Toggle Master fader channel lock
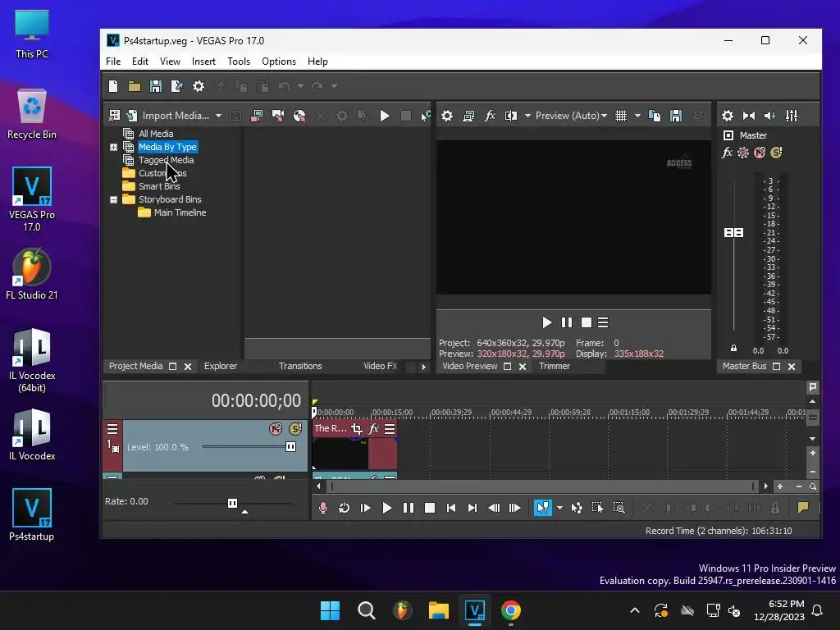Screen dimensions: 840x630 coord(734,348)
